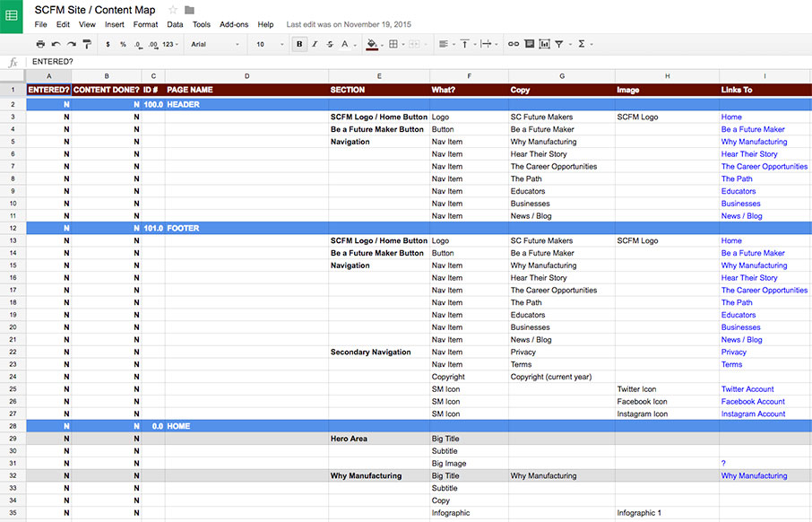The image size is (812, 522).
Task: Turn on the filter from the toolbar
Action: coord(559,44)
